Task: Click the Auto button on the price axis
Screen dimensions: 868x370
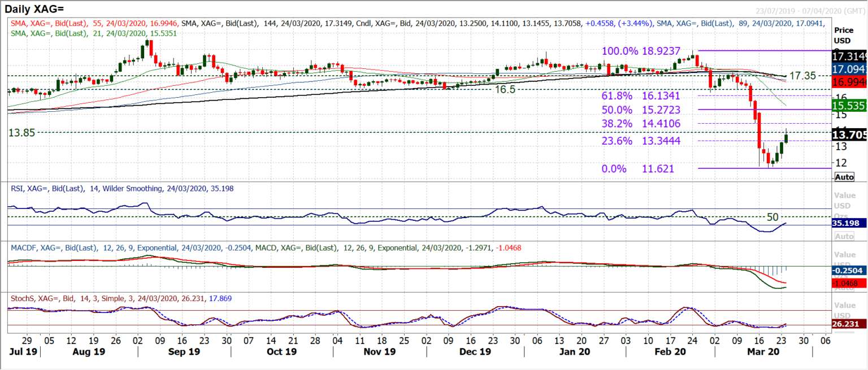Action: click(844, 177)
